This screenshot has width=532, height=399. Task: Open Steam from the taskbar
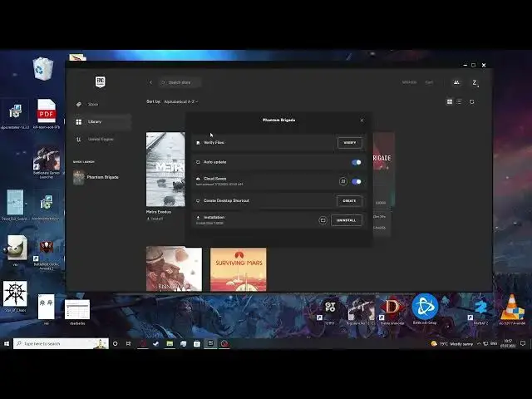point(155,343)
